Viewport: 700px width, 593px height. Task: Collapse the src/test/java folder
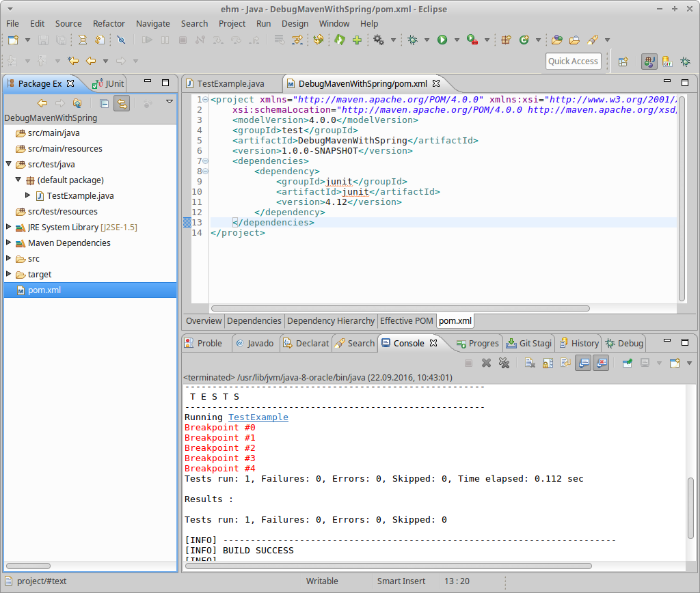click(x=8, y=164)
